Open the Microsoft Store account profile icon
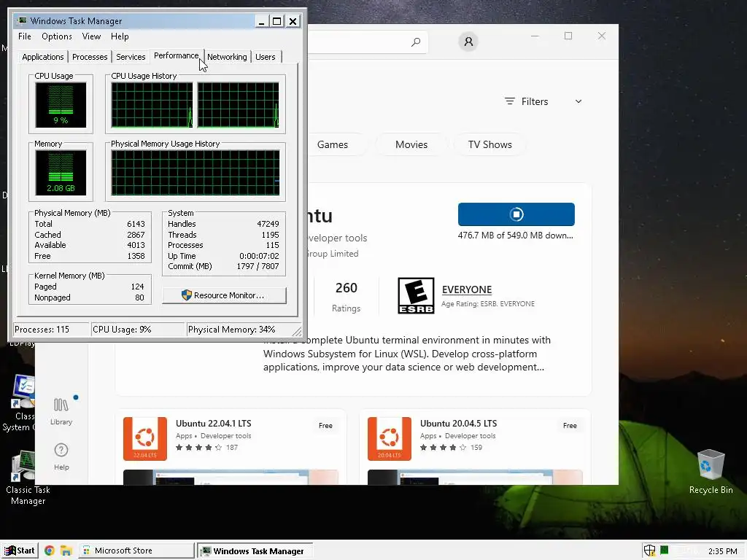The height and width of the screenshot is (560, 747). [468, 42]
